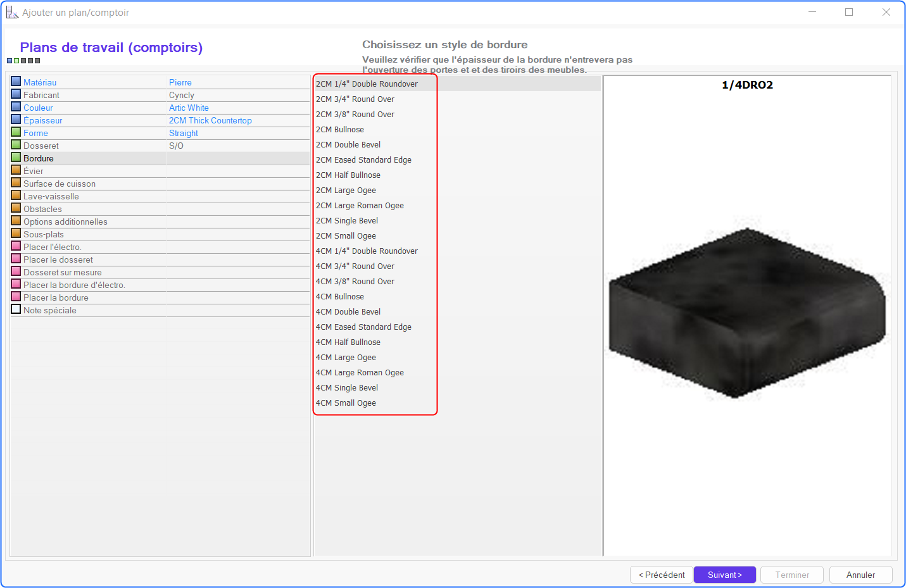Select 2CM 3/8" Round Over edge

(355, 114)
